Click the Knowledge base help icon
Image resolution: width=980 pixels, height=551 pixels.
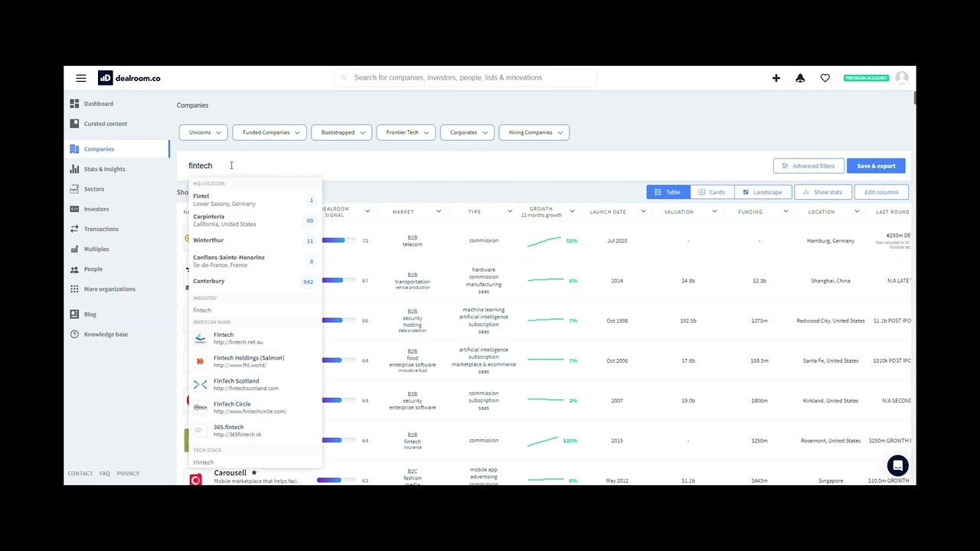(74, 334)
